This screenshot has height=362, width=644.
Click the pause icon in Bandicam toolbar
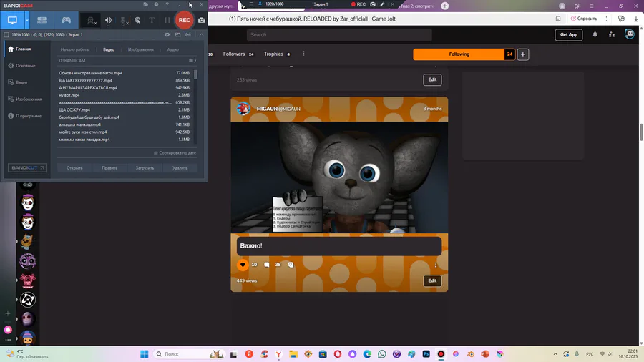167,20
